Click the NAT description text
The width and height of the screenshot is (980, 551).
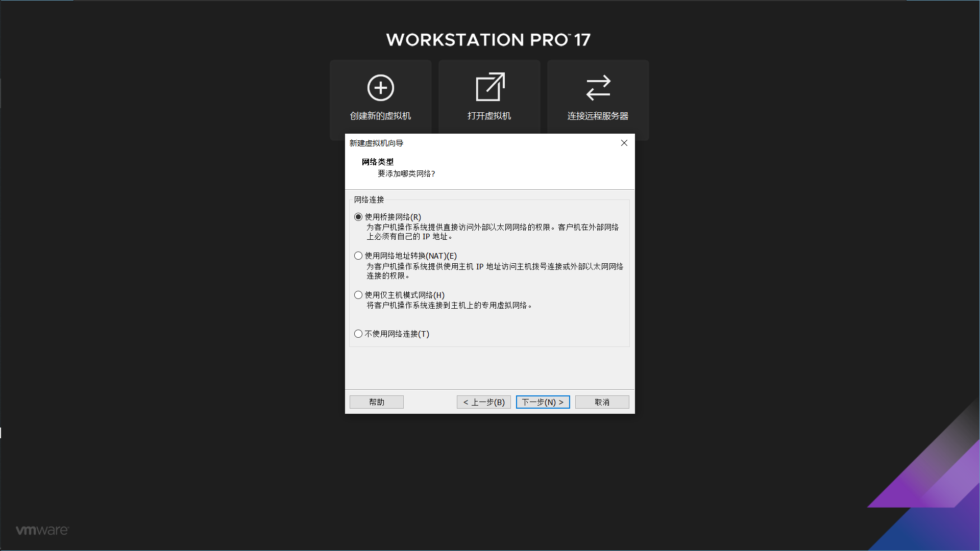click(495, 271)
